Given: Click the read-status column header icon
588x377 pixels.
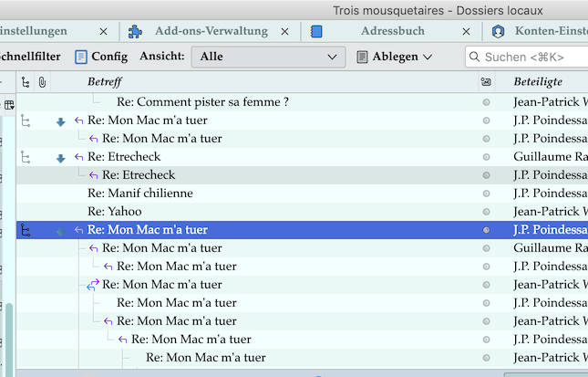Looking at the screenshot, I should point(486,82).
